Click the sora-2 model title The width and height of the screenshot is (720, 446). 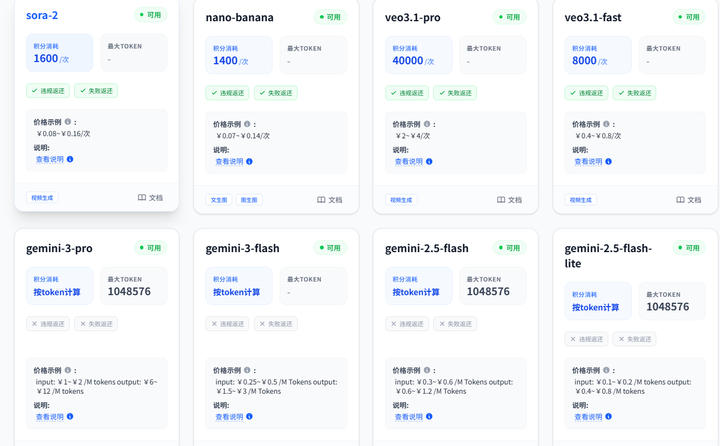tap(42, 16)
